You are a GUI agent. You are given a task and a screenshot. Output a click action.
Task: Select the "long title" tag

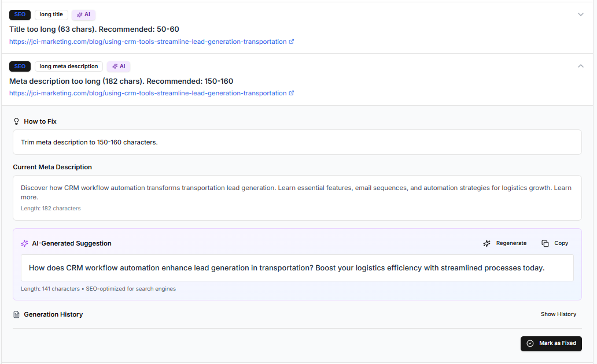[x=51, y=14]
